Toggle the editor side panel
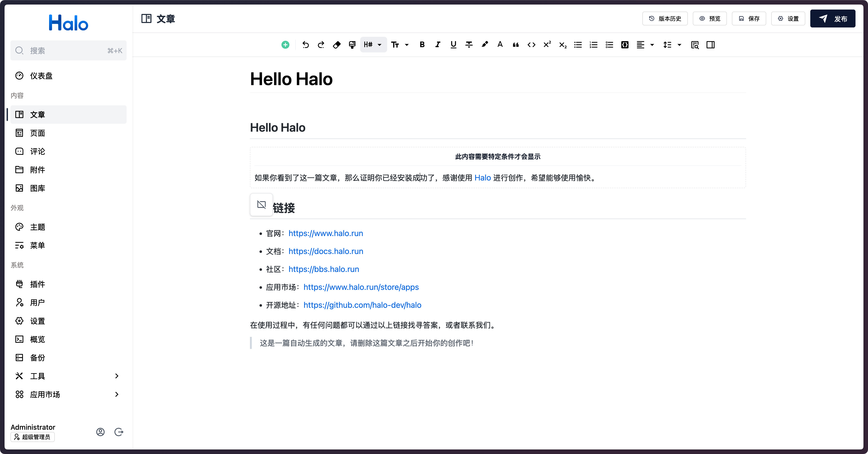Image resolution: width=868 pixels, height=454 pixels. [x=710, y=45]
